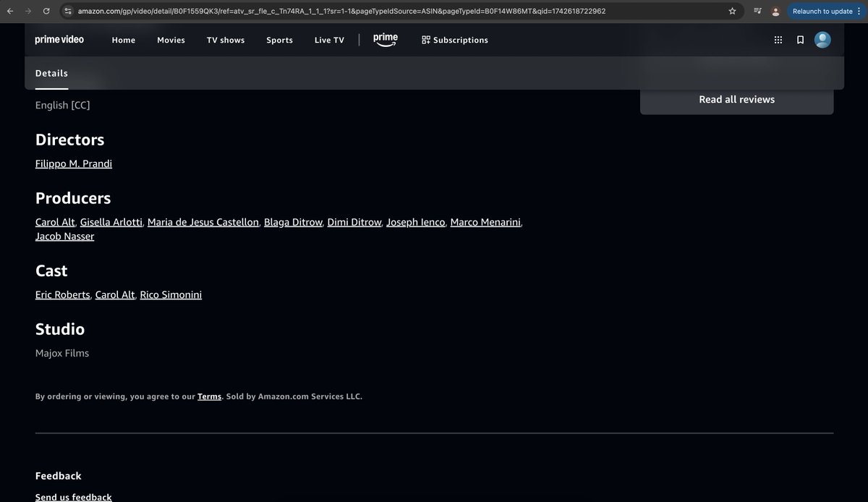
Task: Open Marco Menarini producer link
Action: coord(485,222)
